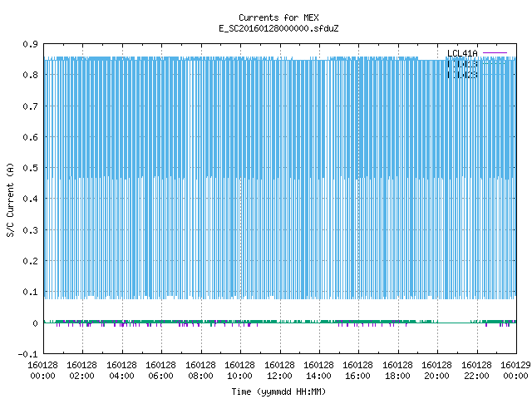532x399 pixels.
Task: Select the '160128 06:00' x-axis tick label
Action: tap(160, 371)
